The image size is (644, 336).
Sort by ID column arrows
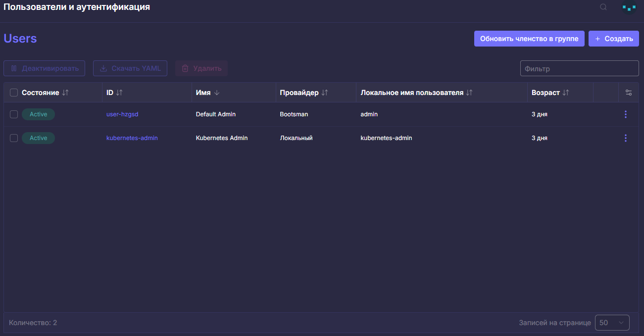click(119, 93)
